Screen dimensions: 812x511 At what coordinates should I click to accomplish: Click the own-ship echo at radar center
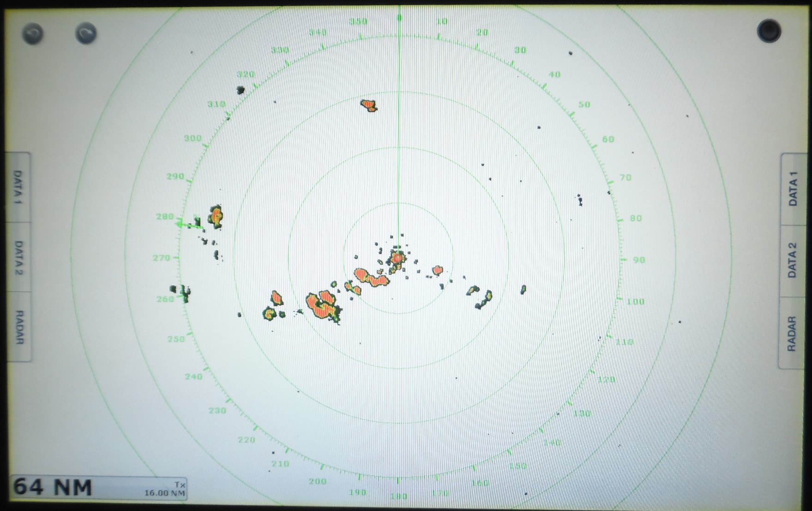pyautogui.click(x=397, y=257)
